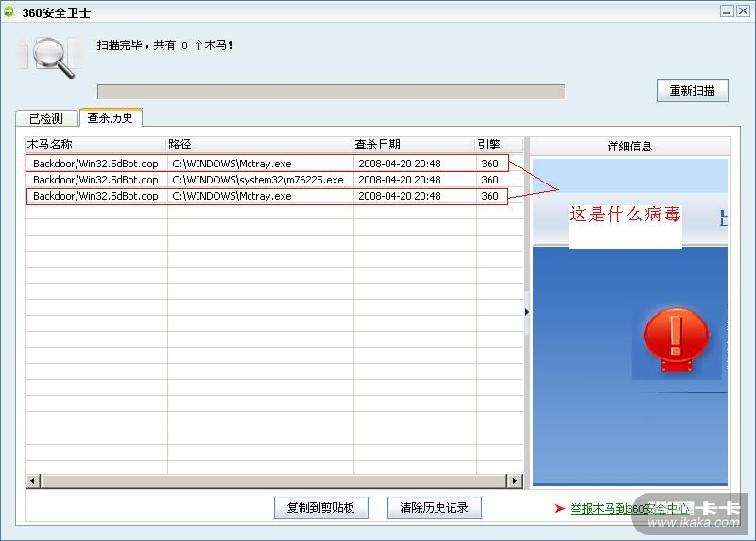The width and height of the screenshot is (756, 541).
Task: Select third row's C:\WINDOWS\Mctray.exe path
Action: [x=232, y=196]
